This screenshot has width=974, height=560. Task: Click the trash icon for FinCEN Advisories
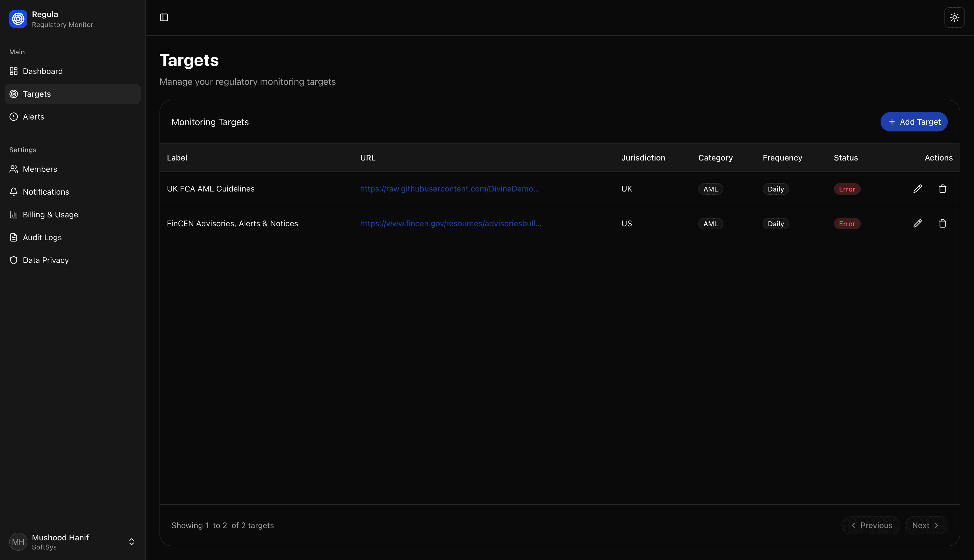(x=942, y=223)
